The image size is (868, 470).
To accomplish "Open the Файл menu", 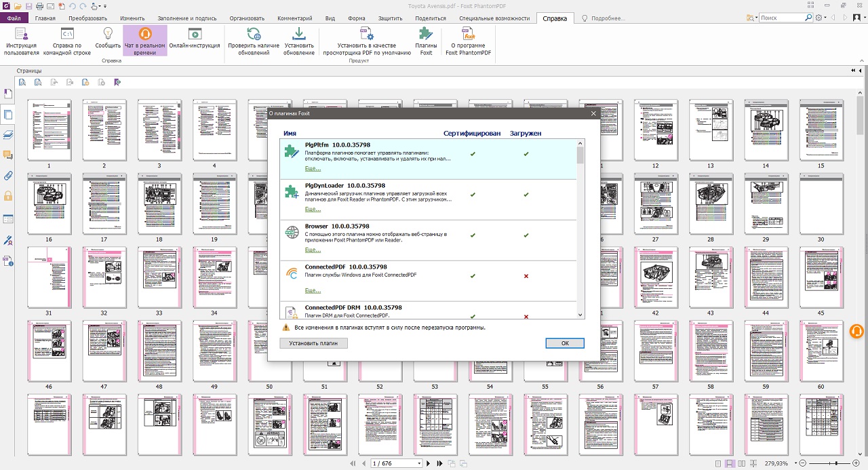I will [x=14, y=18].
